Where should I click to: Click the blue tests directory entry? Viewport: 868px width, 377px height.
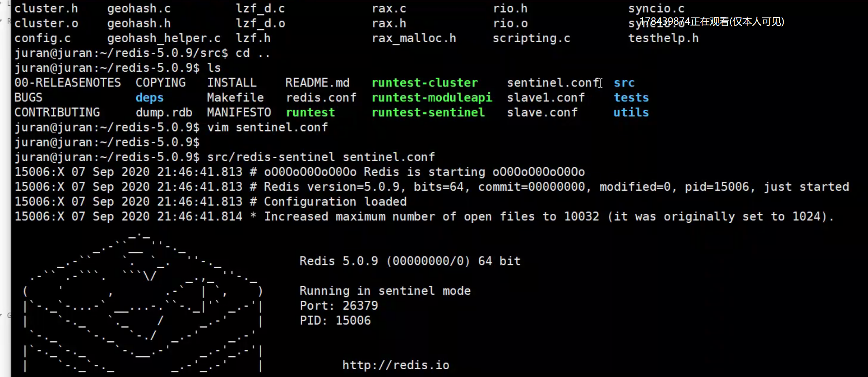tap(632, 98)
